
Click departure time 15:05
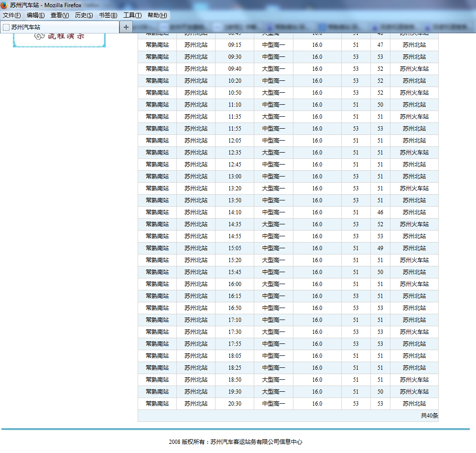[235, 248]
